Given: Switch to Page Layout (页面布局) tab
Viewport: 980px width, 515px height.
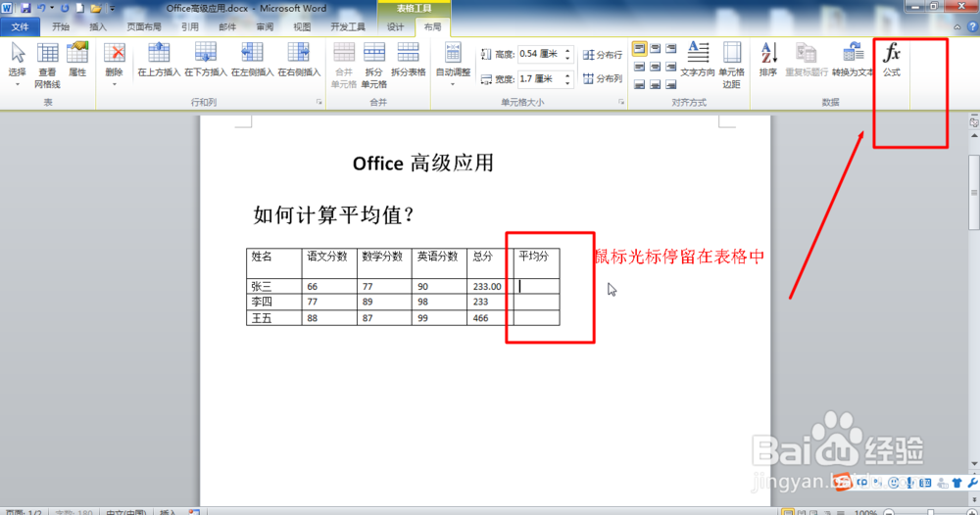Looking at the screenshot, I should (144, 26).
